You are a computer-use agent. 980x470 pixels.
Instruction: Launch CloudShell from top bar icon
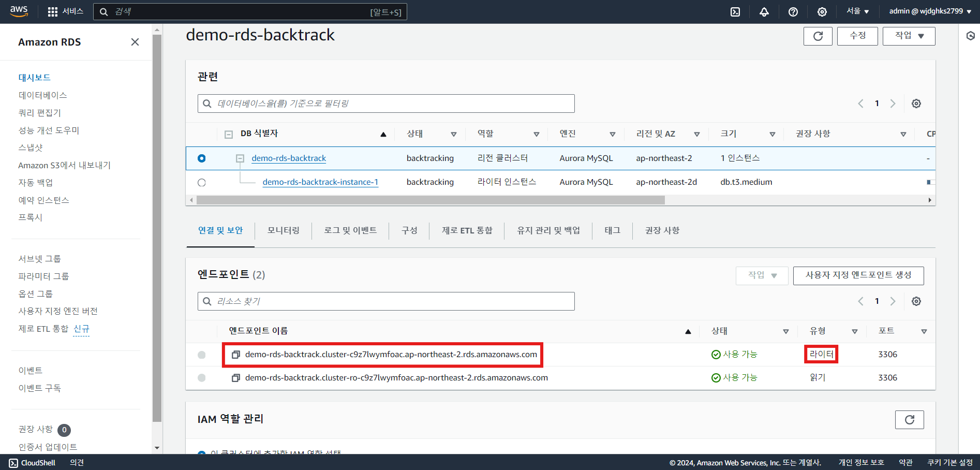point(735,11)
